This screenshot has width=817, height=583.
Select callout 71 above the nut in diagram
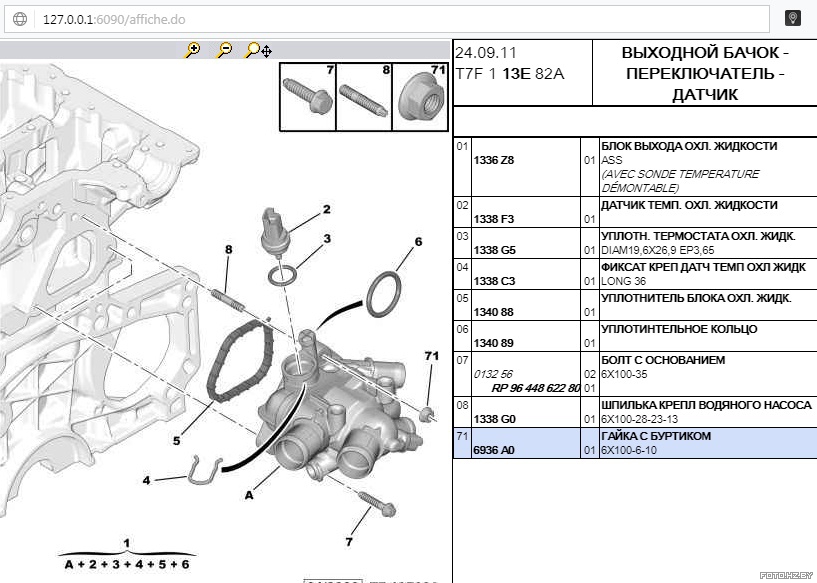(x=431, y=356)
